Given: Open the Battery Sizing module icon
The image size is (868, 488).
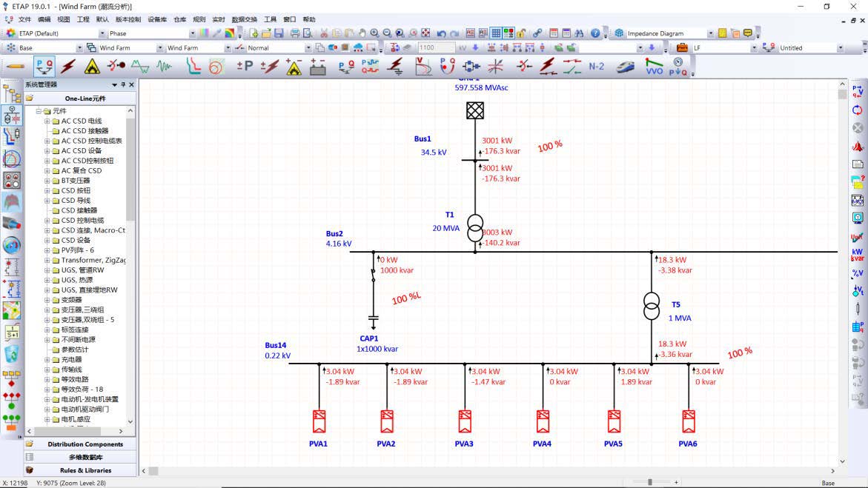Looking at the screenshot, I should point(318,67).
